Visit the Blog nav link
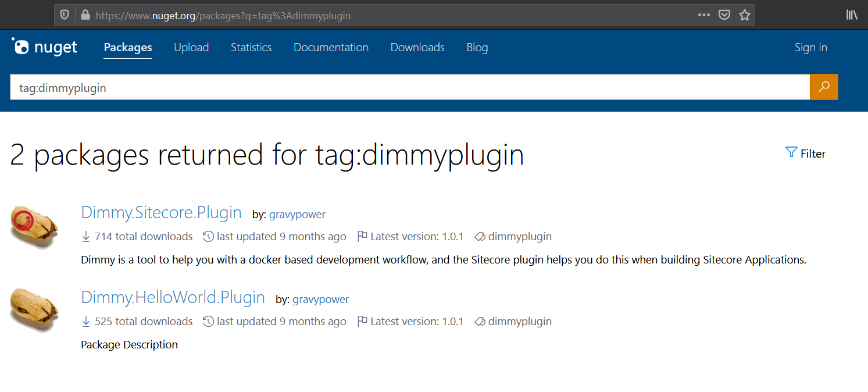Image resolution: width=868 pixels, height=392 pixels. (477, 48)
